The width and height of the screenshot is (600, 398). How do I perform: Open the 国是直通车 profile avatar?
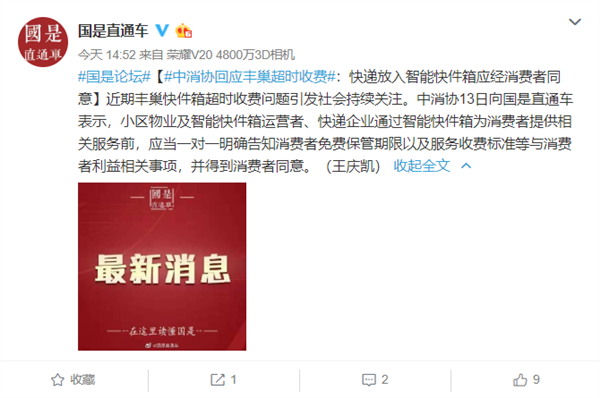[43, 42]
